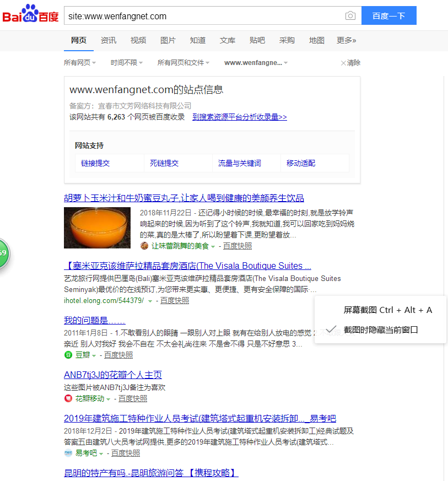Image resolution: width=448 pixels, height=481 pixels.
Task: Switch to the 采购 tab
Action: [x=287, y=40]
